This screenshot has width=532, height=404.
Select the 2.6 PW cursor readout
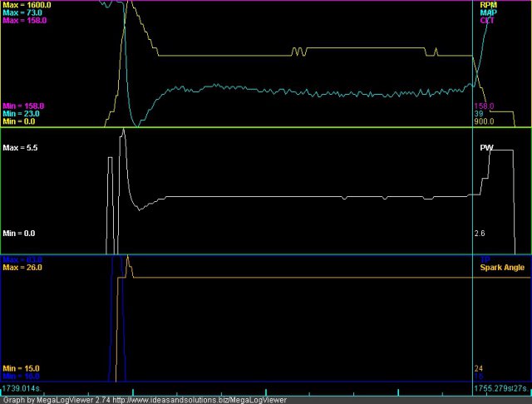(479, 234)
